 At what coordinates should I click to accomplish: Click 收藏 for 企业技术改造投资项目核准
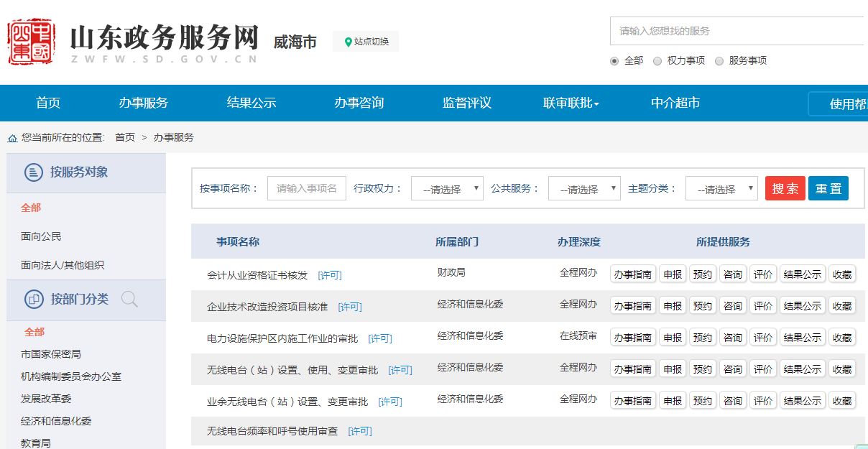coord(842,306)
